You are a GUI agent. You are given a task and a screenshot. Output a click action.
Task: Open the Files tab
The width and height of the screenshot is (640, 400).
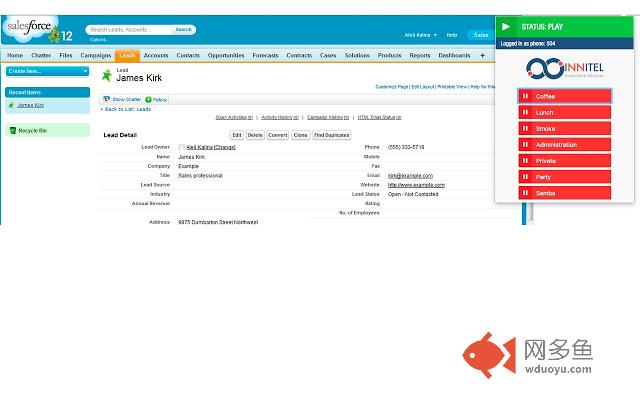coord(66,55)
